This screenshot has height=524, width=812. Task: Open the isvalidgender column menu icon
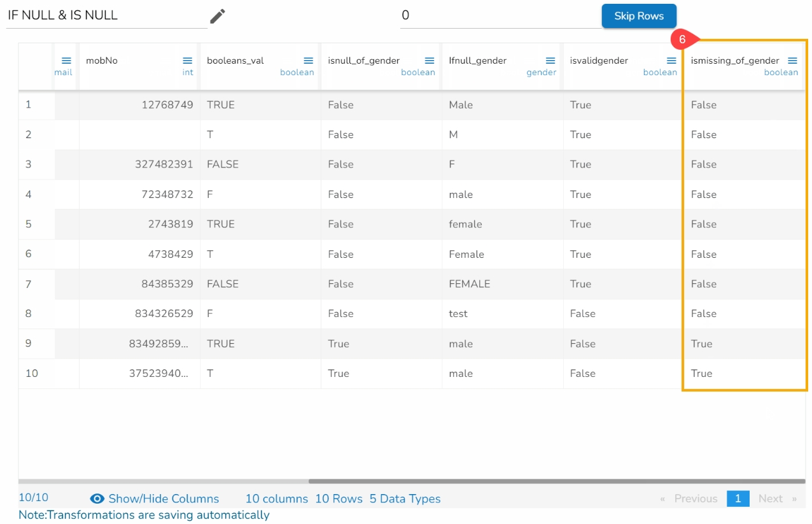[x=671, y=60]
